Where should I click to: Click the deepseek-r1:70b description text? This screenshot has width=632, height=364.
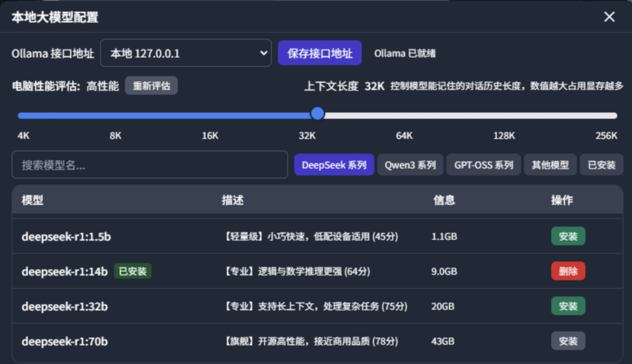pos(310,341)
